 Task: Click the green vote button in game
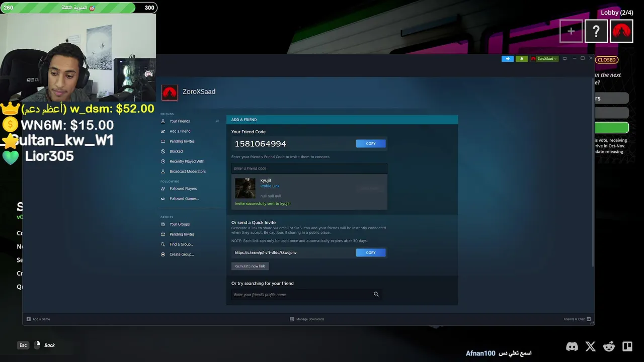click(x=612, y=128)
